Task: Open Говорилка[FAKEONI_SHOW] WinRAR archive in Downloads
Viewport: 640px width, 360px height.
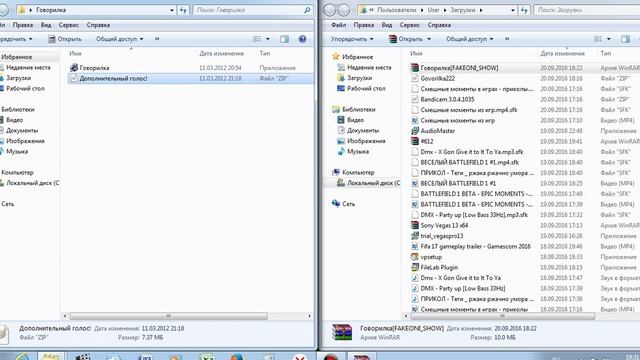Action: (459, 68)
